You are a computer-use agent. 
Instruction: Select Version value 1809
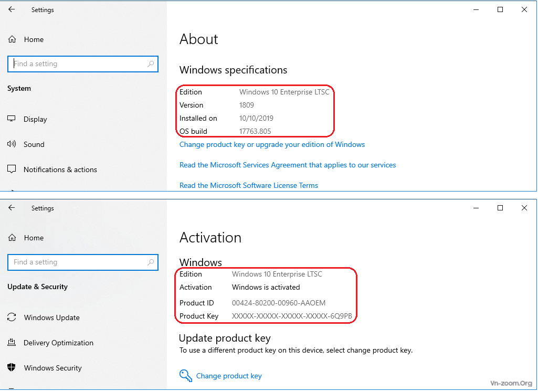246,105
